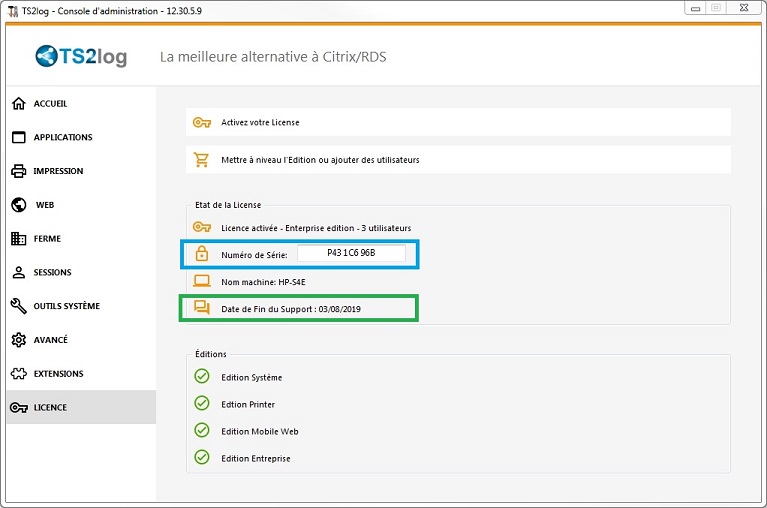Click the LICENCE key icon in sidebar

click(19, 407)
